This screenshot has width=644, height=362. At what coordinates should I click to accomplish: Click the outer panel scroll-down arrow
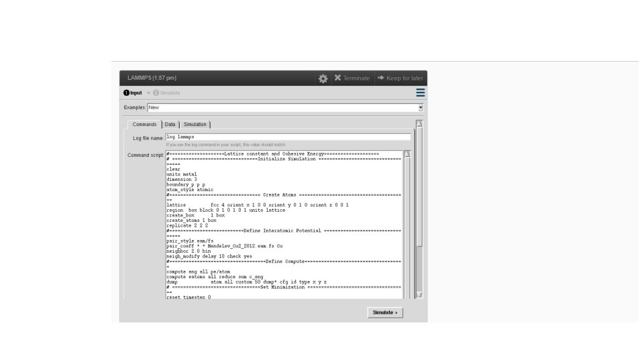point(419,295)
